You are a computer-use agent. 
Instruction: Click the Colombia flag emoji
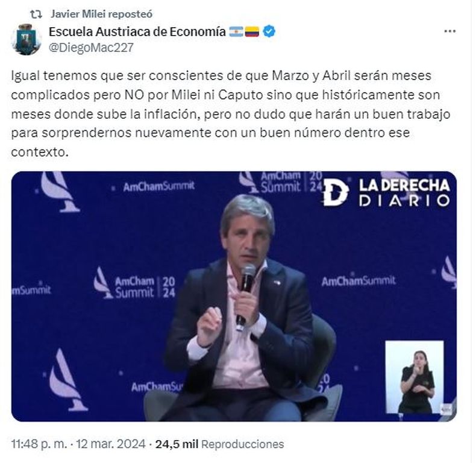pos(252,31)
